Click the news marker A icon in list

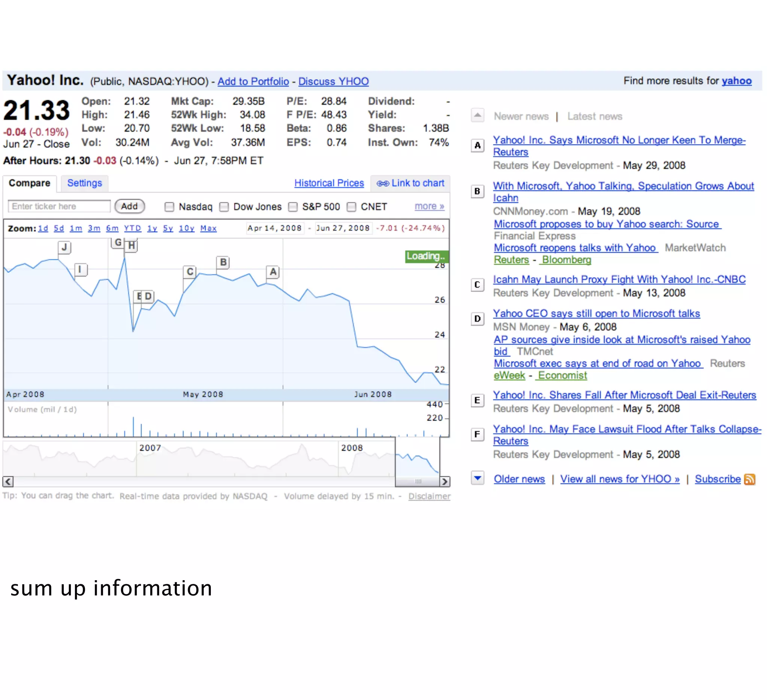tap(477, 145)
